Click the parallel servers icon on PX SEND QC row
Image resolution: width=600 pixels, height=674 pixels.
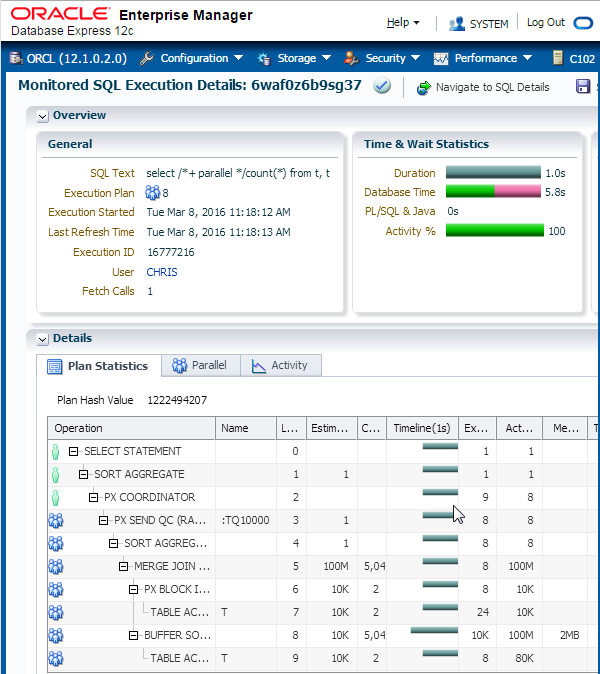(x=56, y=521)
